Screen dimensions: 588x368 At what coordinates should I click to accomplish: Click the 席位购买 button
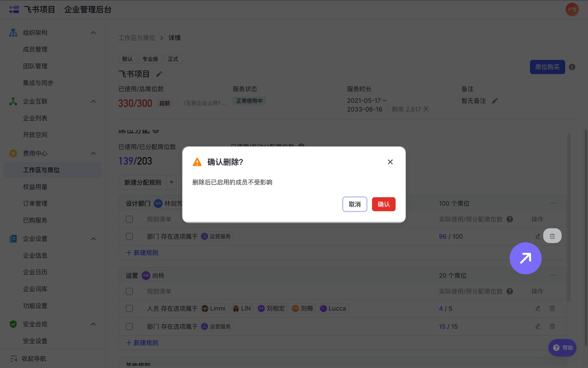click(x=547, y=67)
